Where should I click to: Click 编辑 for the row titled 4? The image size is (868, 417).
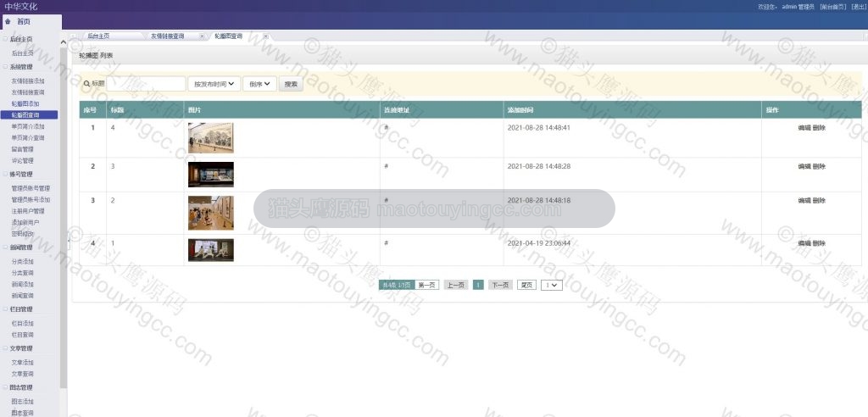804,128
